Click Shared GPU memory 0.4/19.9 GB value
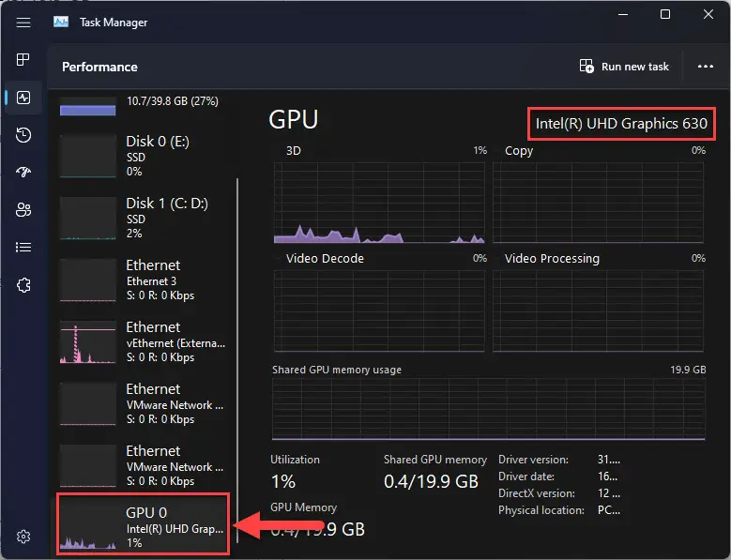 coord(431,481)
